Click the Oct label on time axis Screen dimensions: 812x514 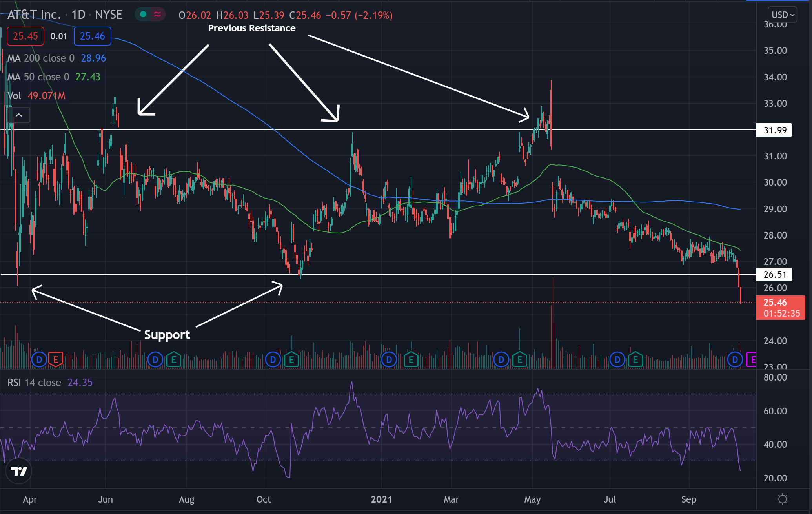click(264, 499)
